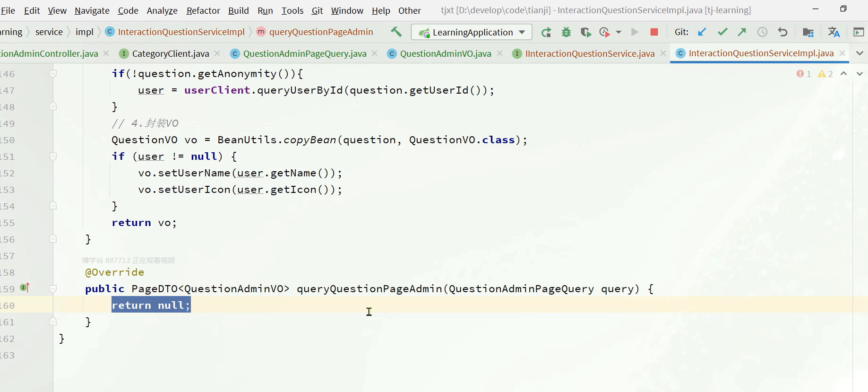Close the IInteractionQuestionService.java tab
Viewport: 868px width, 392px height.
[663, 53]
